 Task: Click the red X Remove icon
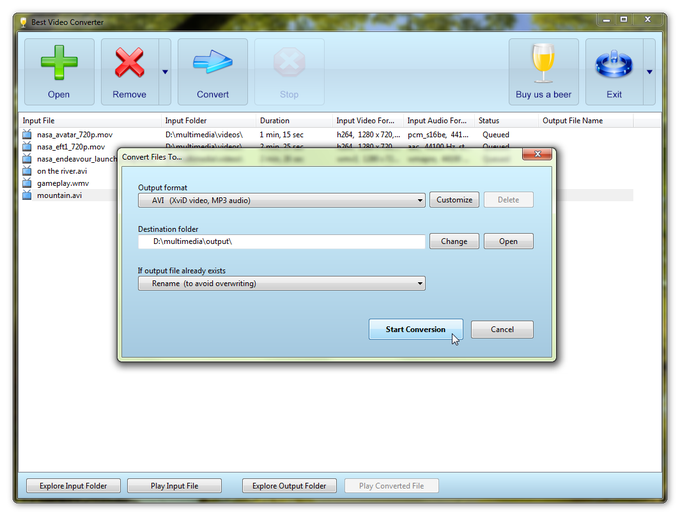tap(129, 63)
